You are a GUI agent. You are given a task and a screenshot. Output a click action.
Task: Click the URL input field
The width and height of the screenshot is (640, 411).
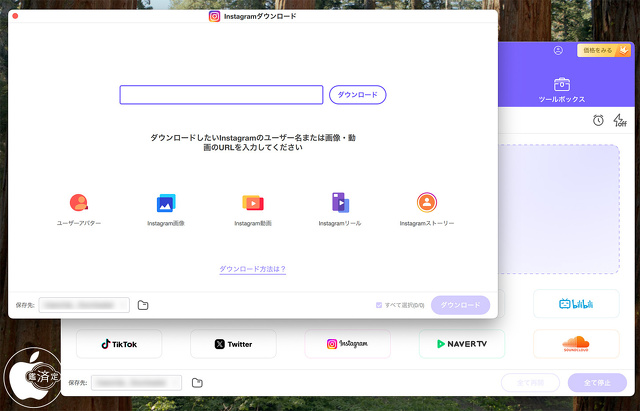point(221,95)
